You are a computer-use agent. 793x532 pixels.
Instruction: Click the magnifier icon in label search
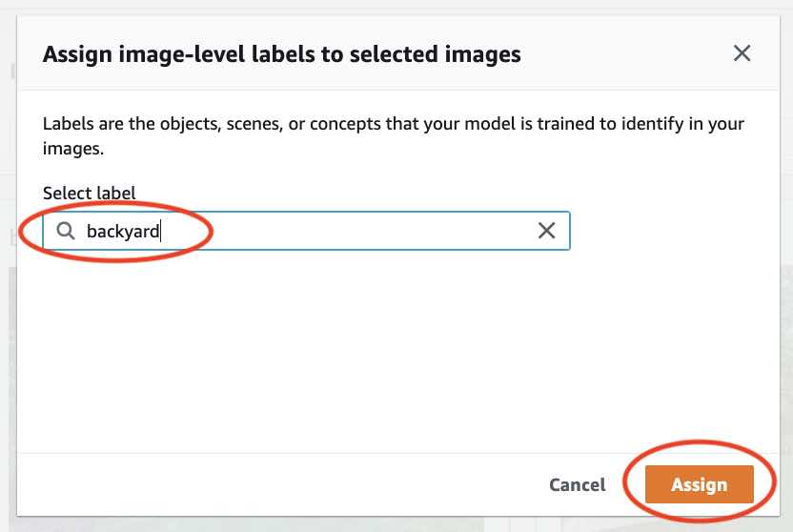(65, 231)
